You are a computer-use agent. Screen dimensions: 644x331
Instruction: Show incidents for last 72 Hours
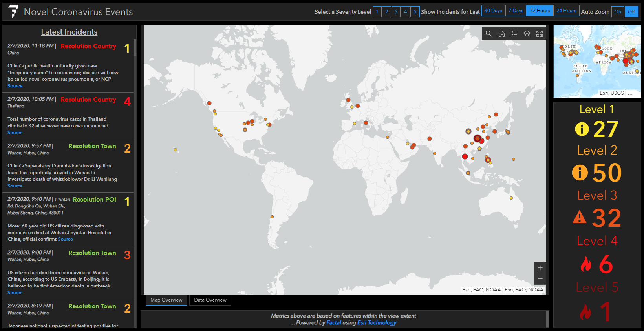pyautogui.click(x=540, y=11)
